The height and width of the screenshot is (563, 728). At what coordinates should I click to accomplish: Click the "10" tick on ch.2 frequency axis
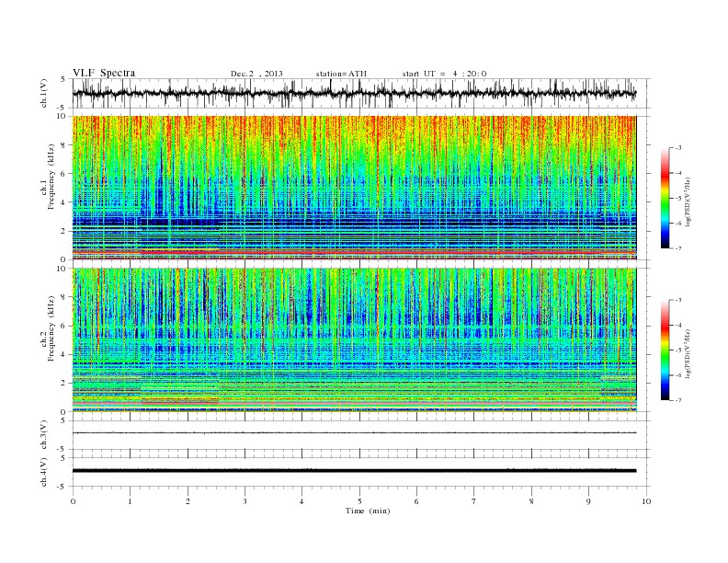(x=62, y=269)
